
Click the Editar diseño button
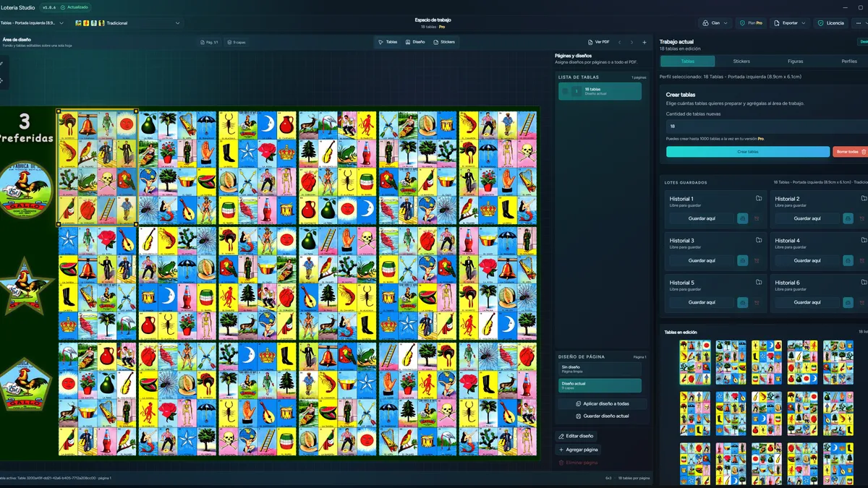[x=576, y=436]
